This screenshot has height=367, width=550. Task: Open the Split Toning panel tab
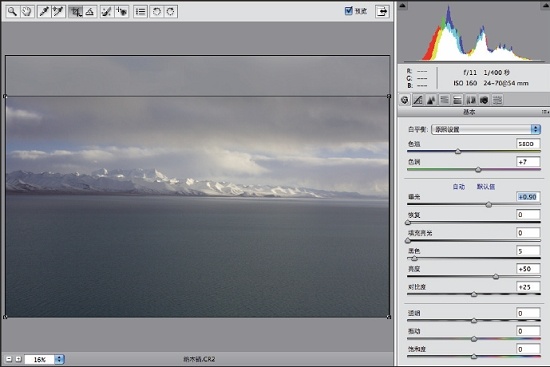pos(457,100)
